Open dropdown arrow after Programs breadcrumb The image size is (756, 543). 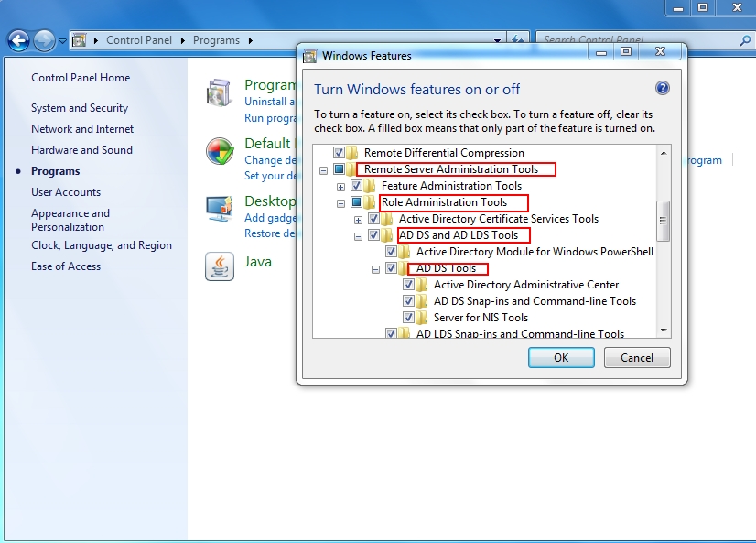[x=251, y=40]
